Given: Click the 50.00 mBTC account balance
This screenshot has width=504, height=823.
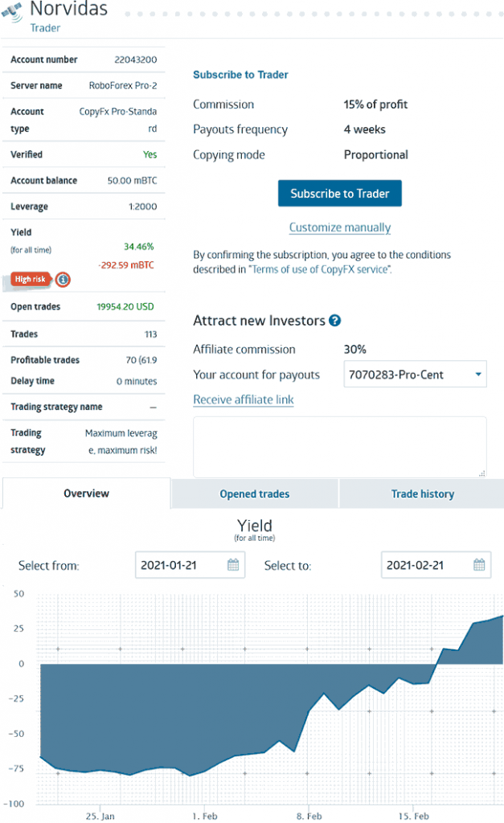Looking at the screenshot, I should [133, 181].
